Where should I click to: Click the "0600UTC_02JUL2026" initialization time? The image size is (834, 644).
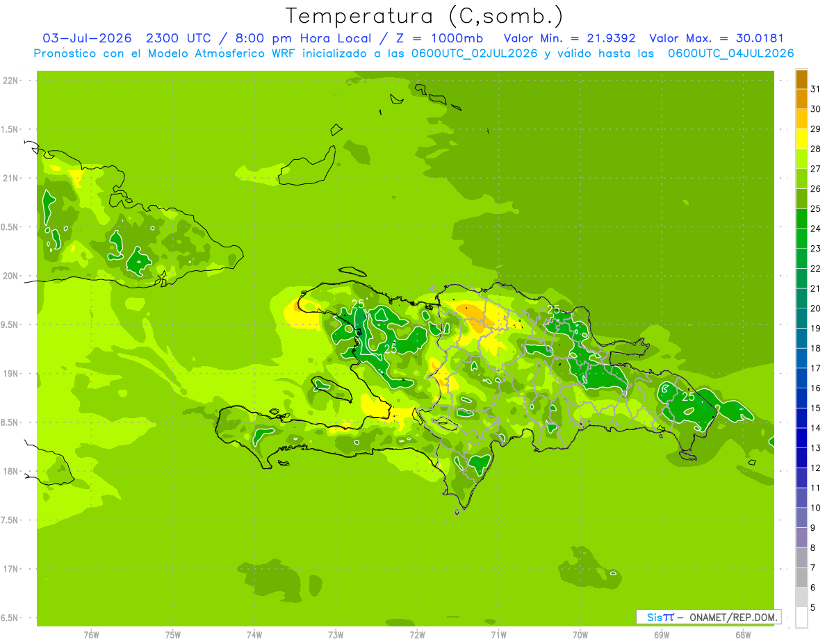[473, 53]
